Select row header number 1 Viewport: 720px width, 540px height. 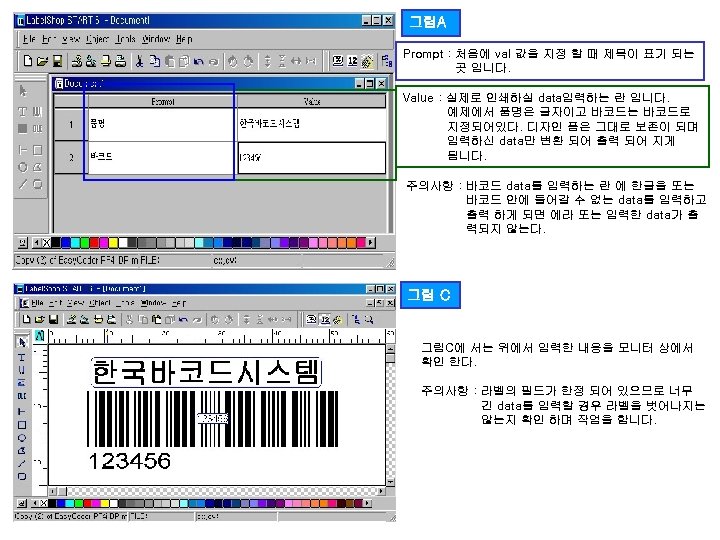point(71,124)
